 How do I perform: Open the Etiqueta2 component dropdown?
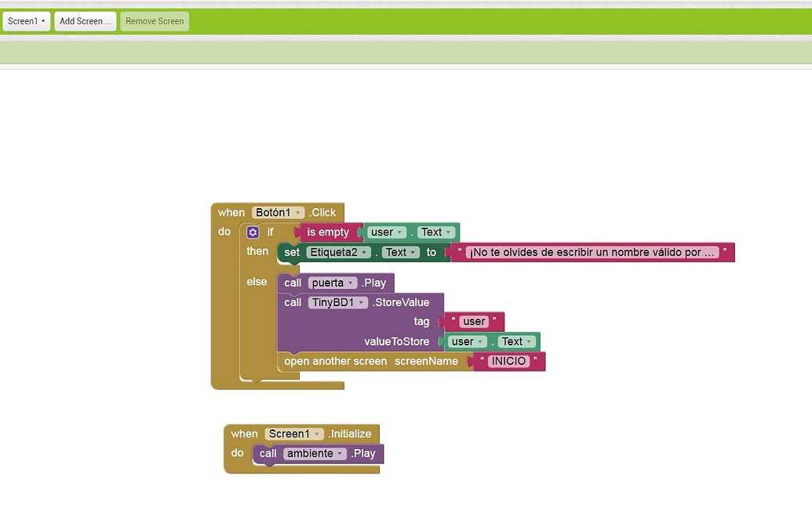coord(338,252)
